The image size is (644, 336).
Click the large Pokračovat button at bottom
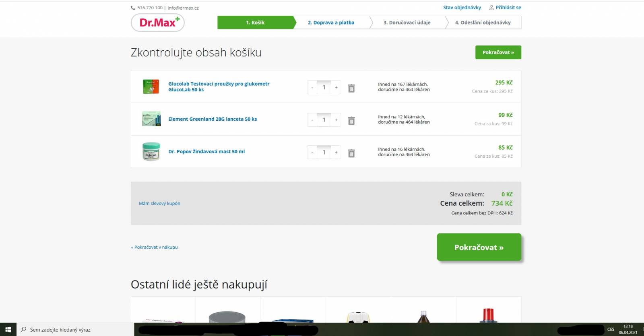(479, 247)
